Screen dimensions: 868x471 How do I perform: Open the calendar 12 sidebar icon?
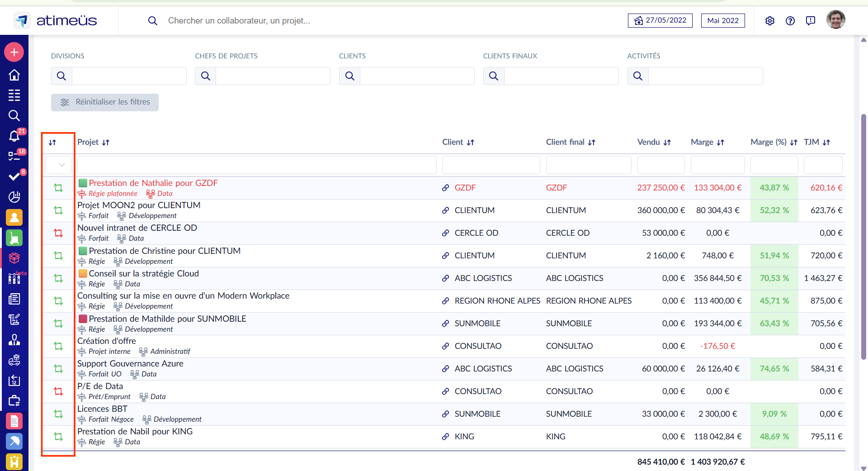click(14, 380)
